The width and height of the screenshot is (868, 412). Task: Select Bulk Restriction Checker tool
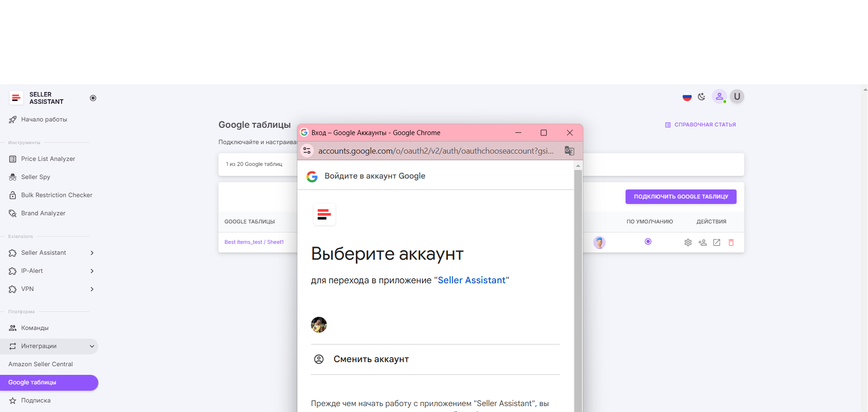click(56, 195)
